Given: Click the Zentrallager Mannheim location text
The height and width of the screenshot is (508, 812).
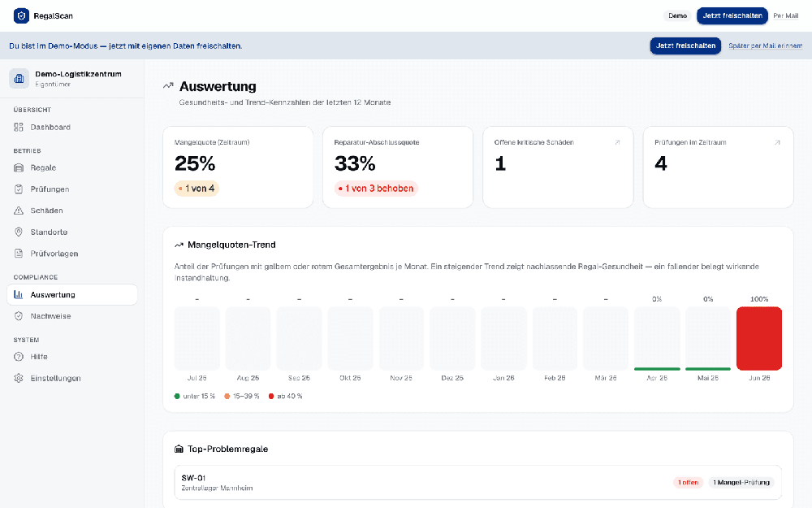Looking at the screenshot, I should pyautogui.click(x=217, y=488).
